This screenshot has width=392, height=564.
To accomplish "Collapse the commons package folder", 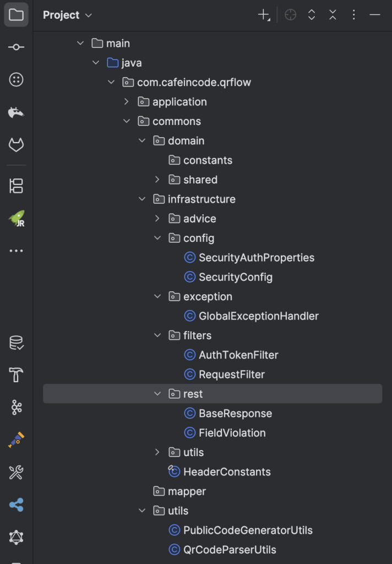I will 126,121.
